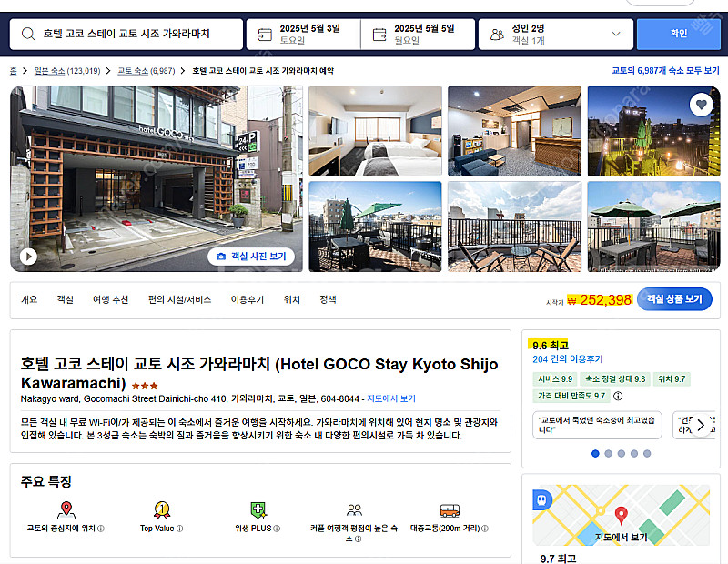Viewport: 728px width, 564px height.
Task: Click the couple travelers rating icon
Action: tap(354, 510)
